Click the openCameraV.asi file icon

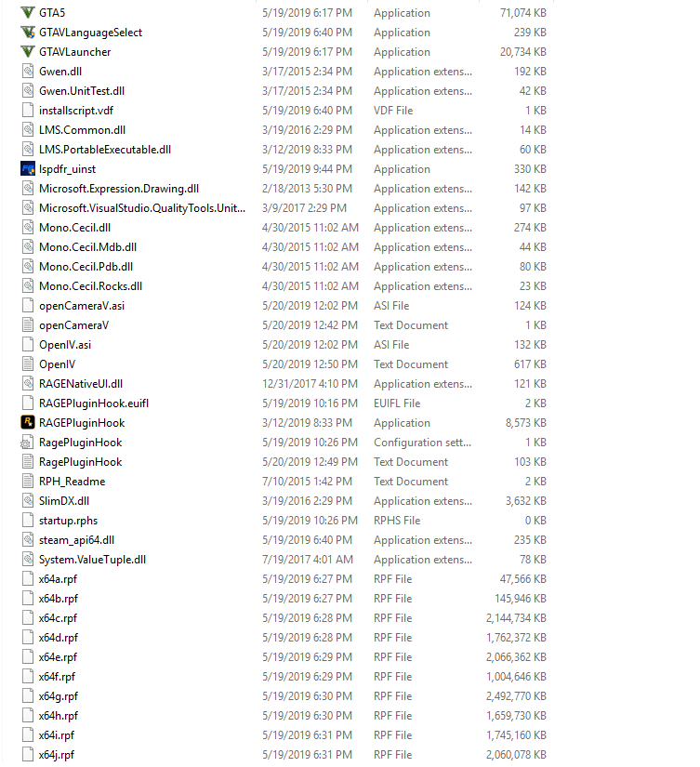click(x=28, y=306)
